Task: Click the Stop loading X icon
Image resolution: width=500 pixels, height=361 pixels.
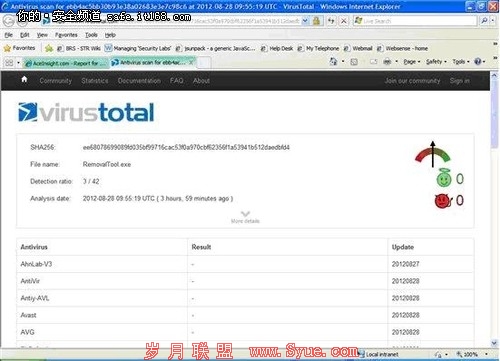Action: (343, 21)
